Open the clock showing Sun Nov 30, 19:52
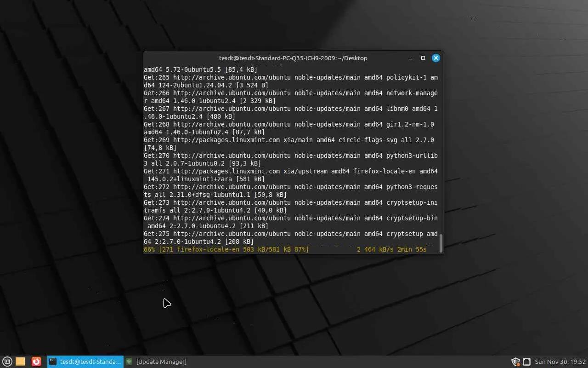Image resolution: width=588 pixels, height=368 pixels. click(560, 362)
